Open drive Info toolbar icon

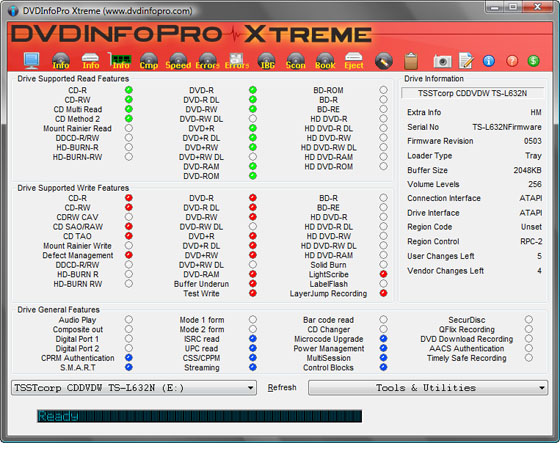click(x=90, y=61)
